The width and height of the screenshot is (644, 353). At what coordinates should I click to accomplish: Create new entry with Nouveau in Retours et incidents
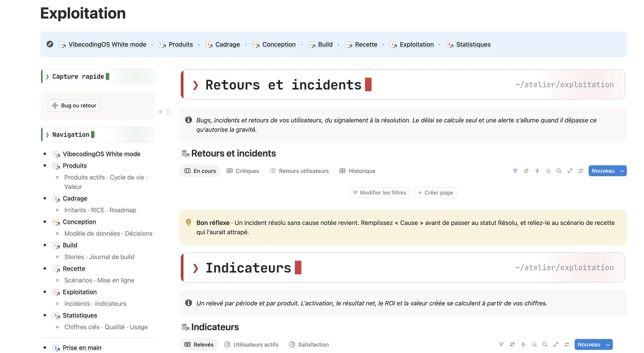603,171
